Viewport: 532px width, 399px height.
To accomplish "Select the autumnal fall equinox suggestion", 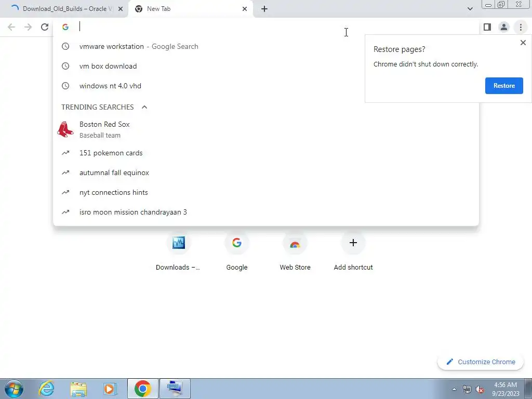I will (x=266, y=172).
